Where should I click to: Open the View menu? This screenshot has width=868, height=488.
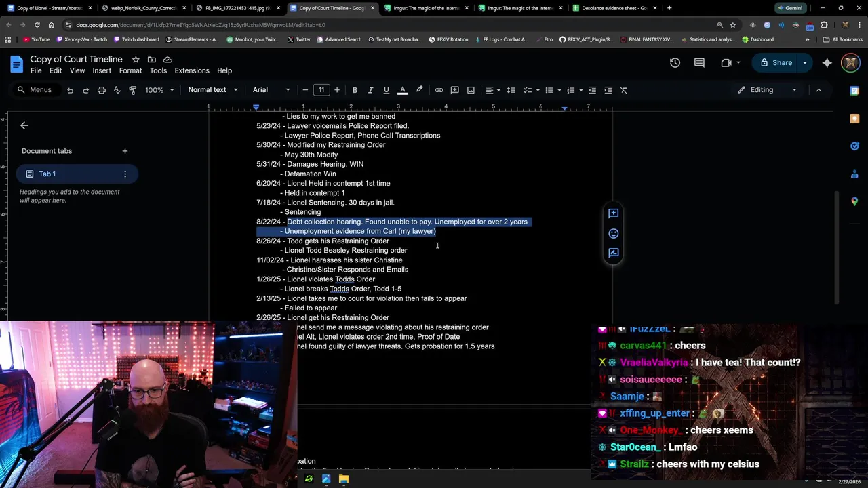77,70
